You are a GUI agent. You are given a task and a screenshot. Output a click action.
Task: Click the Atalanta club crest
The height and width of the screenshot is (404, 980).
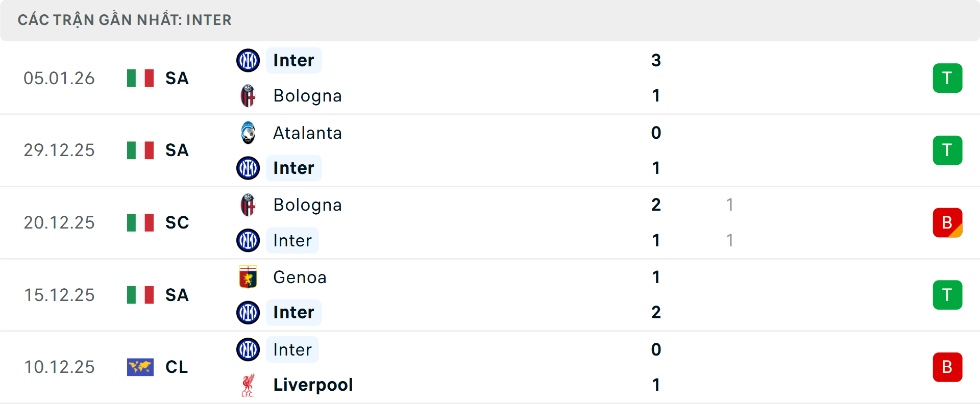(248, 133)
